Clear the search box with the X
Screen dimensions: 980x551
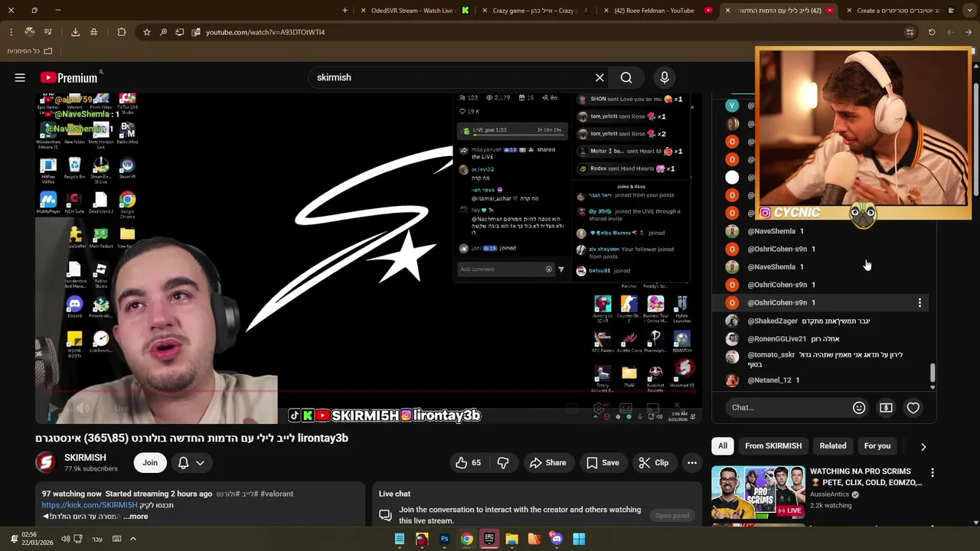pos(599,77)
